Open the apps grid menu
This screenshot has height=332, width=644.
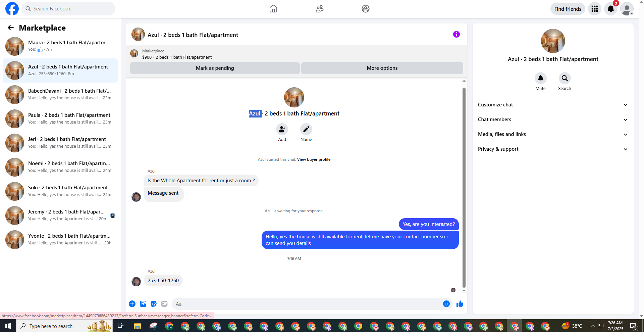point(595,9)
